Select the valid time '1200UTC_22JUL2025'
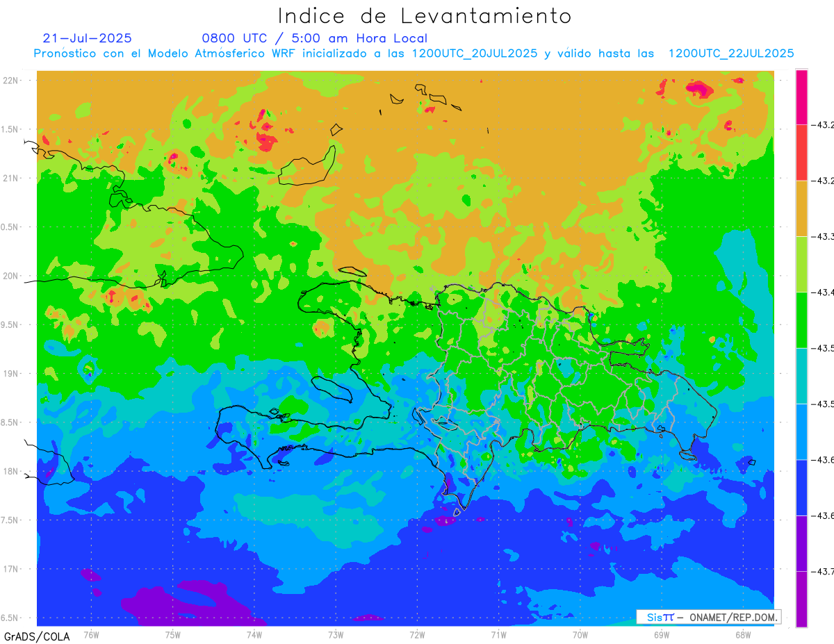 pyautogui.click(x=731, y=53)
